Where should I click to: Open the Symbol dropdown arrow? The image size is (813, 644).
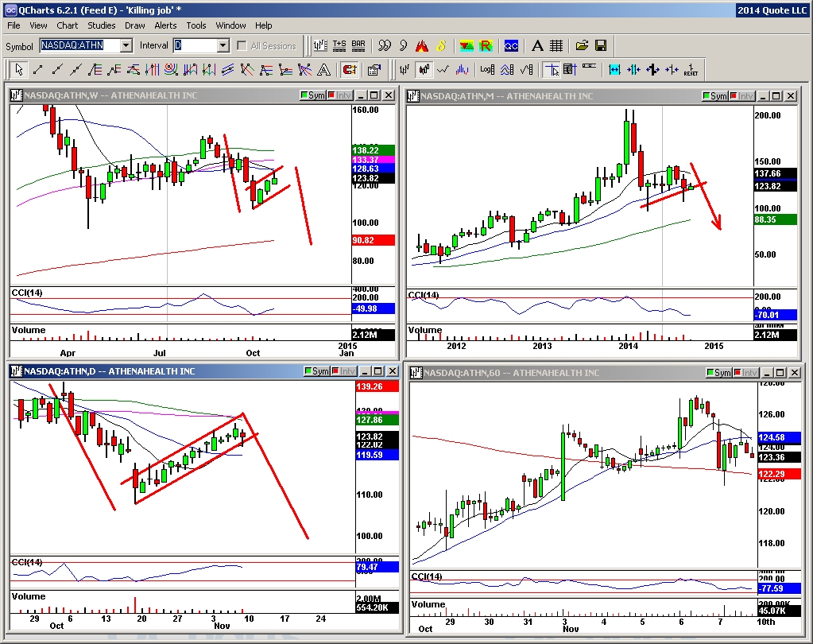click(126, 45)
